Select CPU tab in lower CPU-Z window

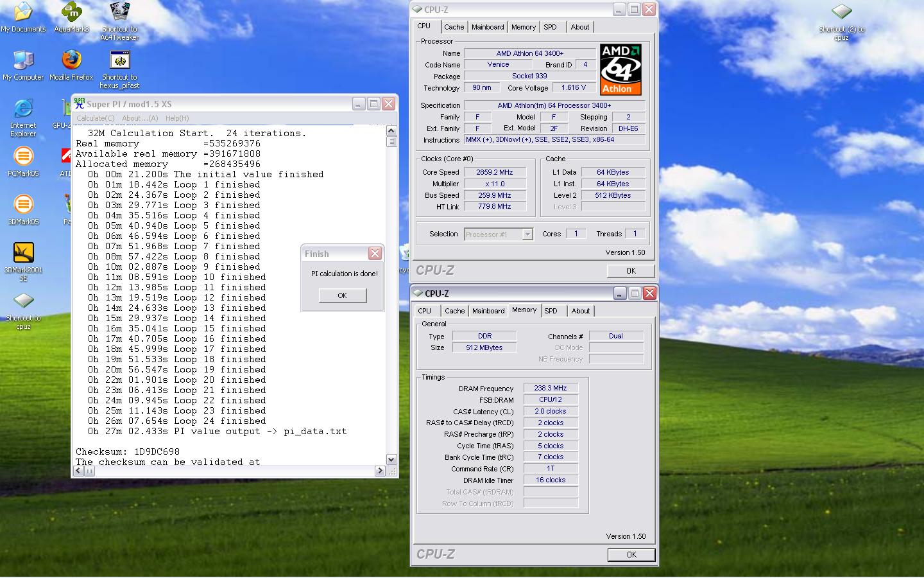[425, 311]
